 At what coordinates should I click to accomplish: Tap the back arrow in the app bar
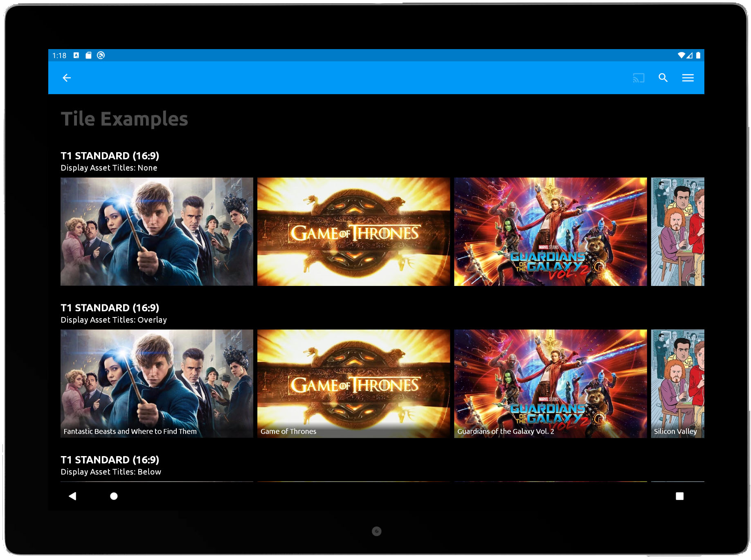[x=67, y=78]
